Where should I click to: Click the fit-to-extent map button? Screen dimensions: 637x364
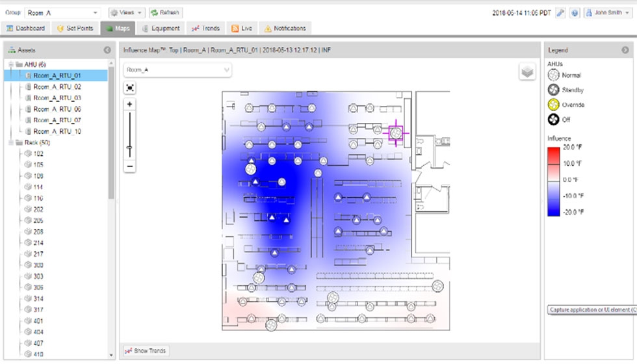130,88
